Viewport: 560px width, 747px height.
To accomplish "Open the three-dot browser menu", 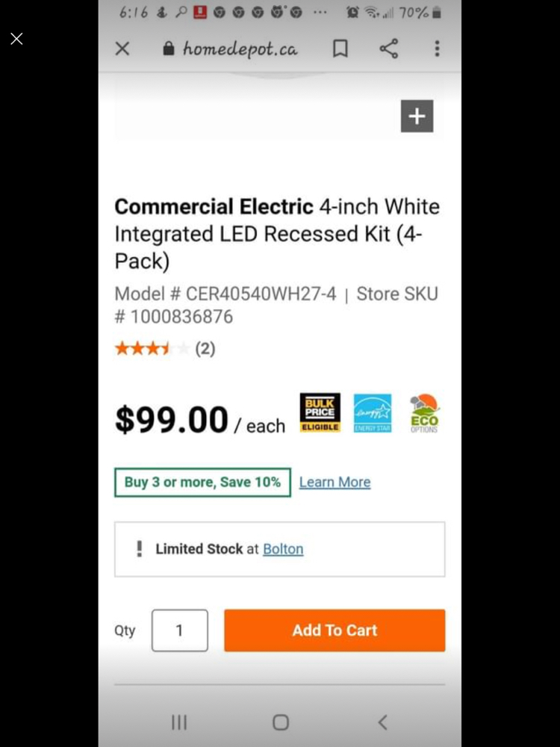I will [437, 48].
